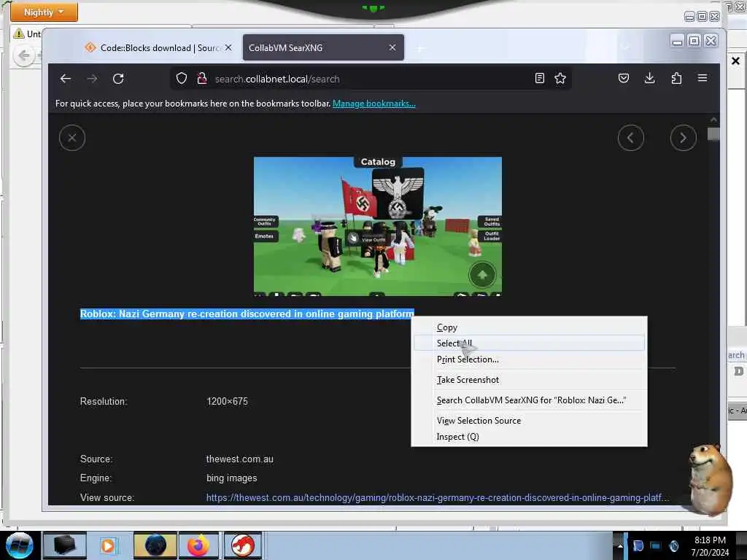Open the tracking protection shield icon
This screenshot has width=747, height=560.
point(182,79)
